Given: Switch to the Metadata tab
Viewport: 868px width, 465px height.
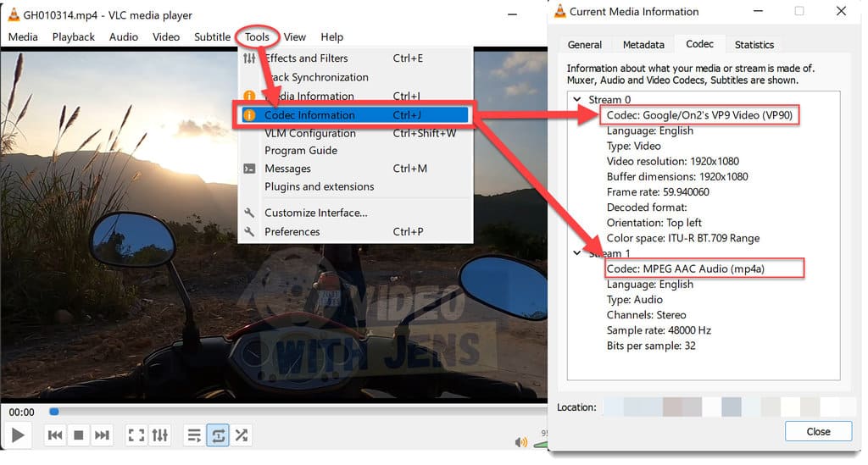Looking at the screenshot, I should click(x=643, y=45).
